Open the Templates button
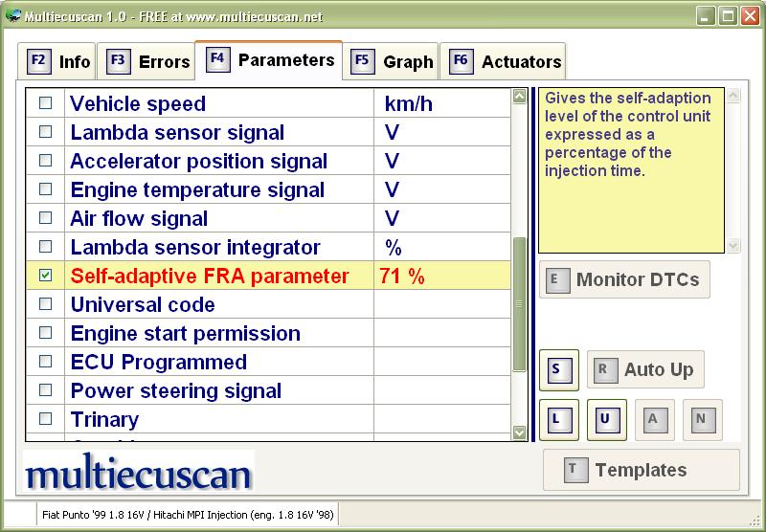 tap(642, 470)
